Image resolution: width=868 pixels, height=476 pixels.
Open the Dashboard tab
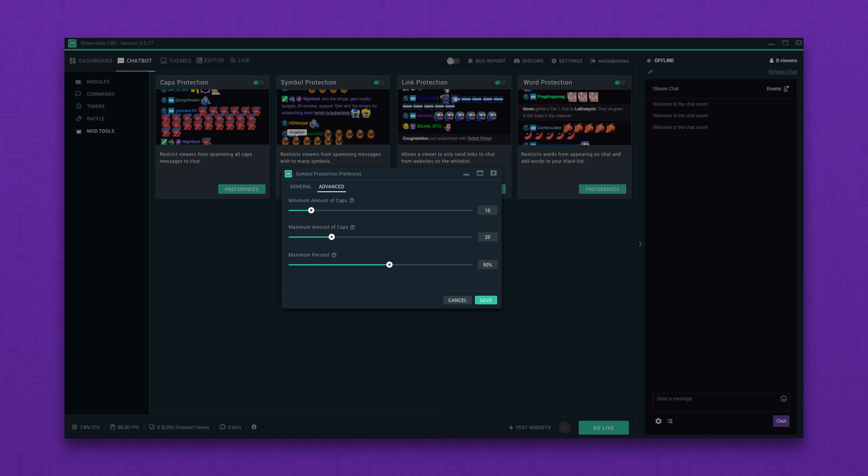click(x=91, y=61)
